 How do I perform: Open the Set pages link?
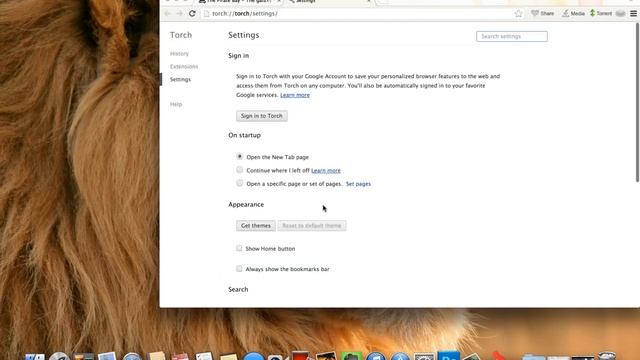pos(358,184)
